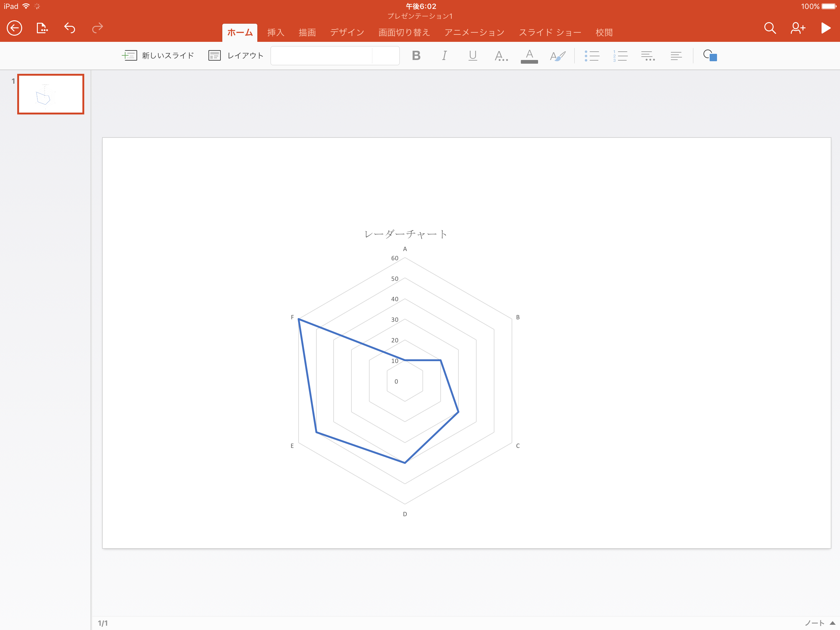Switch to the アニメーション tab
The height and width of the screenshot is (630, 840).
click(x=474, y=33)
